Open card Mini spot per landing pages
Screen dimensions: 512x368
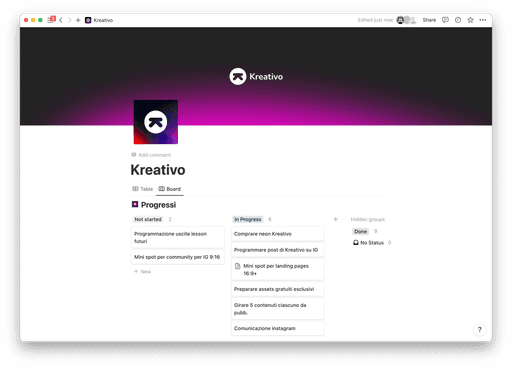coord(278,270)
